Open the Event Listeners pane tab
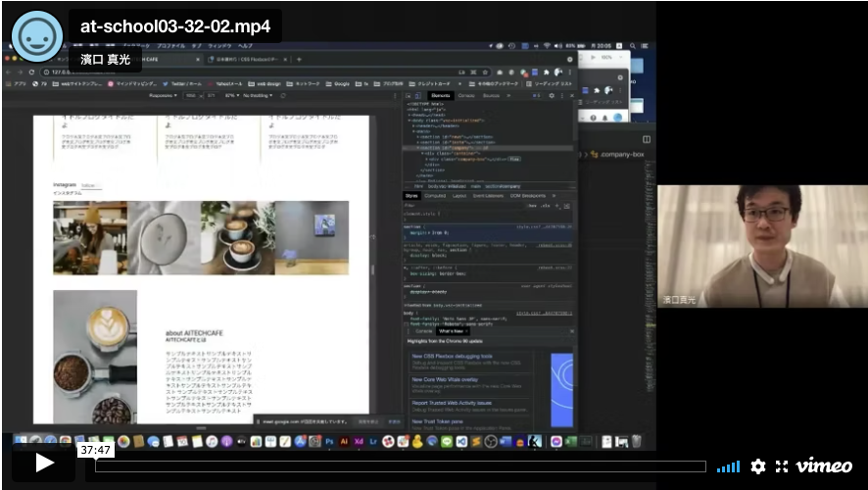Image resolution: width=868 pixels, height=490 pixels. (488, 196)
